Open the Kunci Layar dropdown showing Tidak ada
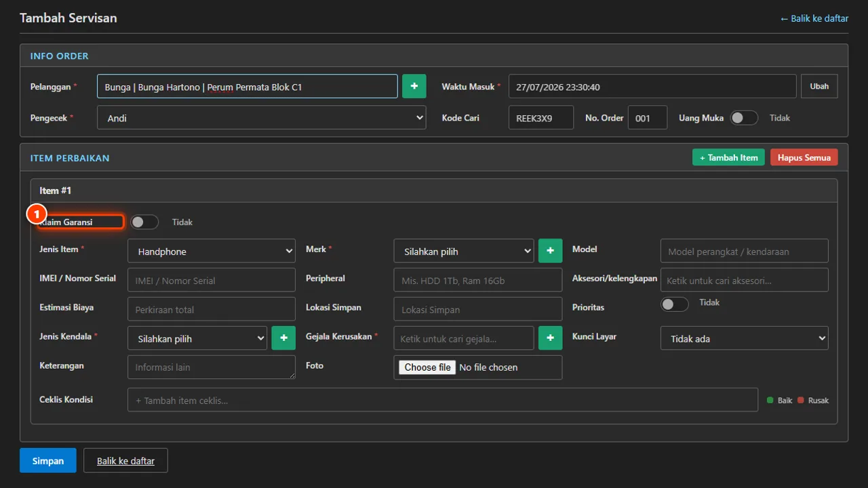Viewport: 868px width, 488px height. pyautogui.click(x=745, y=338)
